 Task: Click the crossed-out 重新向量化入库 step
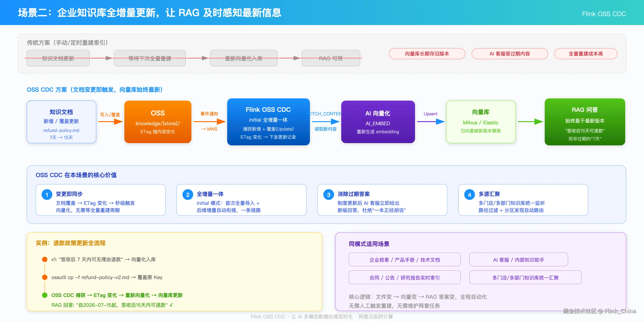point(244,58)
